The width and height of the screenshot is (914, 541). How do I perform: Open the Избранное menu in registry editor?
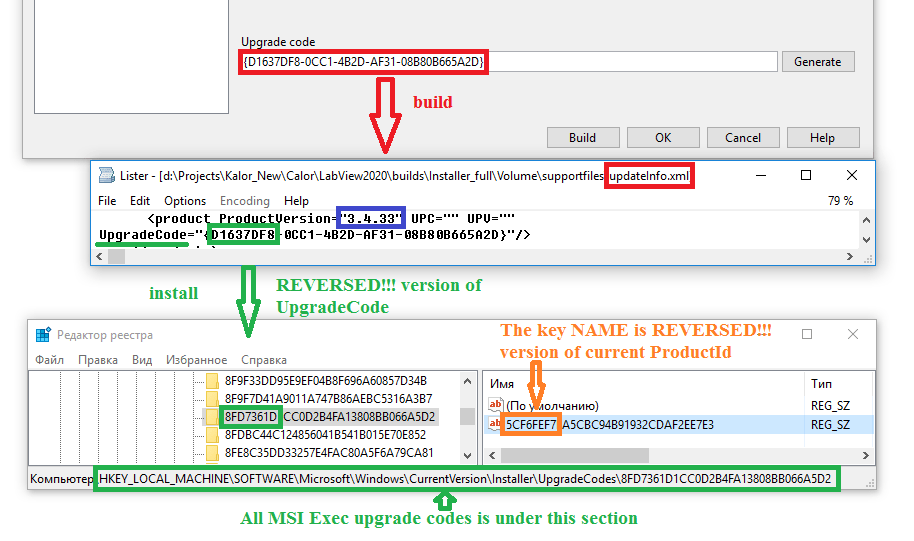(x=196, y=360)
